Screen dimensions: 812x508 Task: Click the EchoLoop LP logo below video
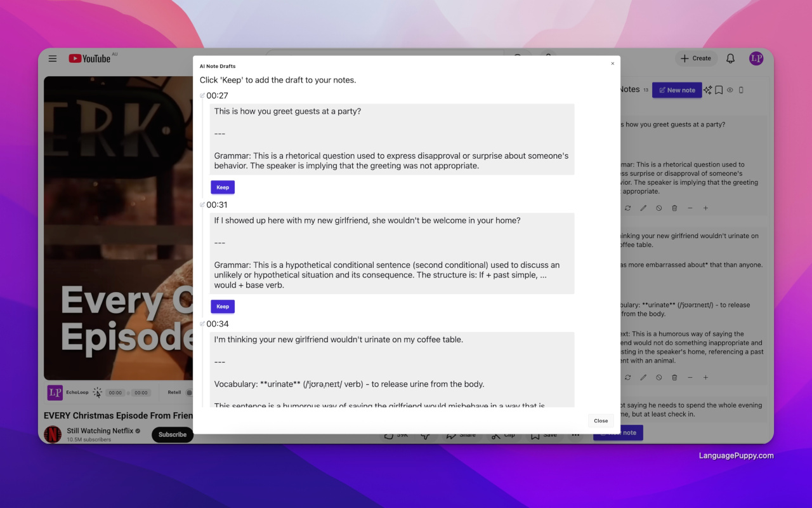click(55, 392)
